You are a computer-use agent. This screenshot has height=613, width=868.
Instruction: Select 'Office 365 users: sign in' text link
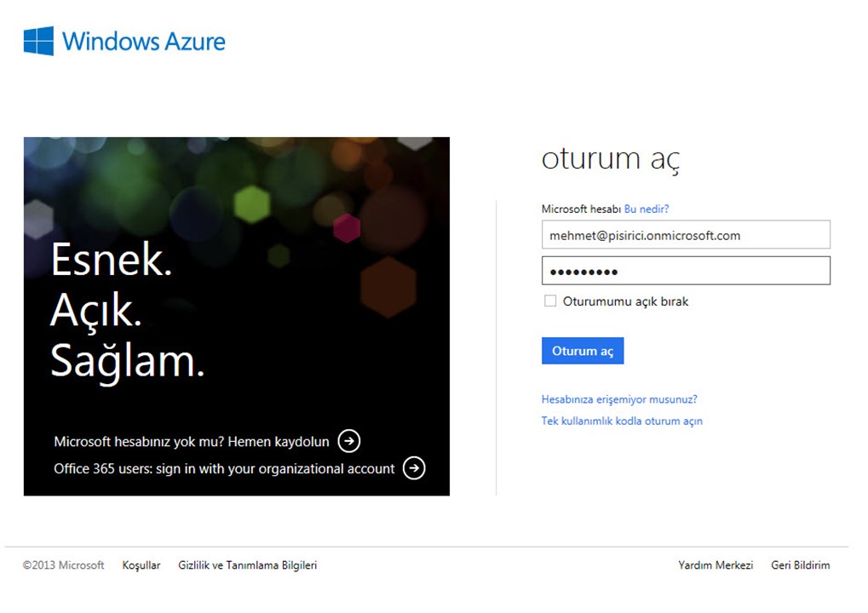click(x=224, y=468)
